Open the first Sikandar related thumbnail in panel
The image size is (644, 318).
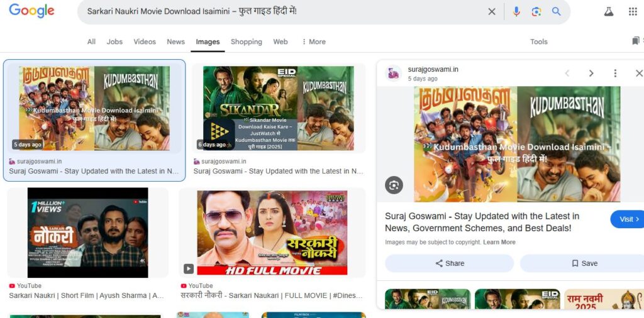[428, 299]
